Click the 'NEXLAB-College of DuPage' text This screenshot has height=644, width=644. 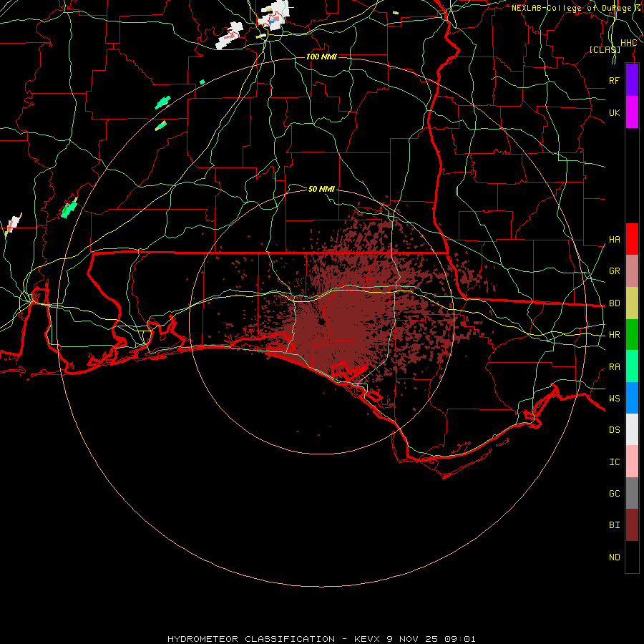pyautogui.click(x=571, y=8)
